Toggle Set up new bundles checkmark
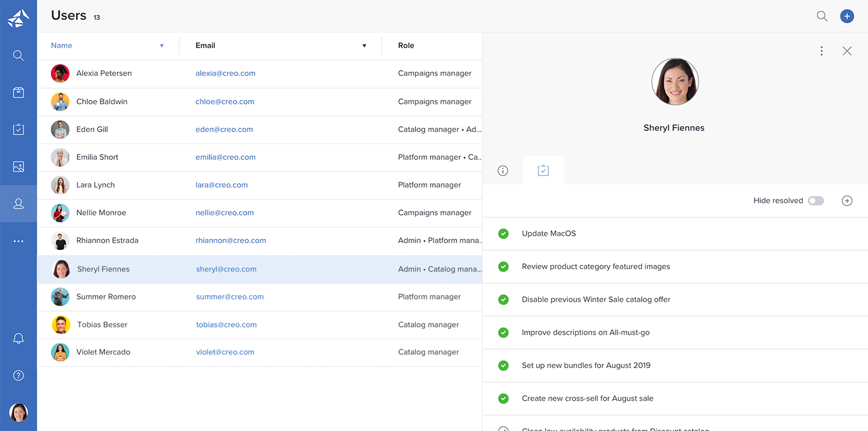The width and height of the screenshot is (868, 431). pos(503,366)
